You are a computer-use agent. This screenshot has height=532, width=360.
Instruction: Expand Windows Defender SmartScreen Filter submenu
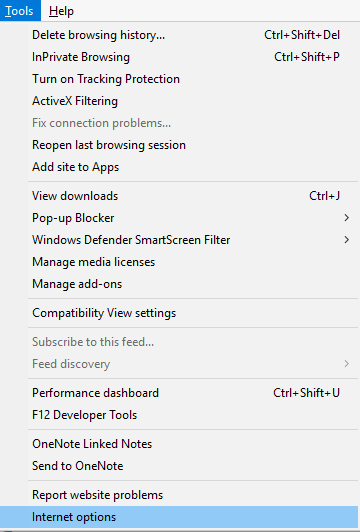pos(193,240)
